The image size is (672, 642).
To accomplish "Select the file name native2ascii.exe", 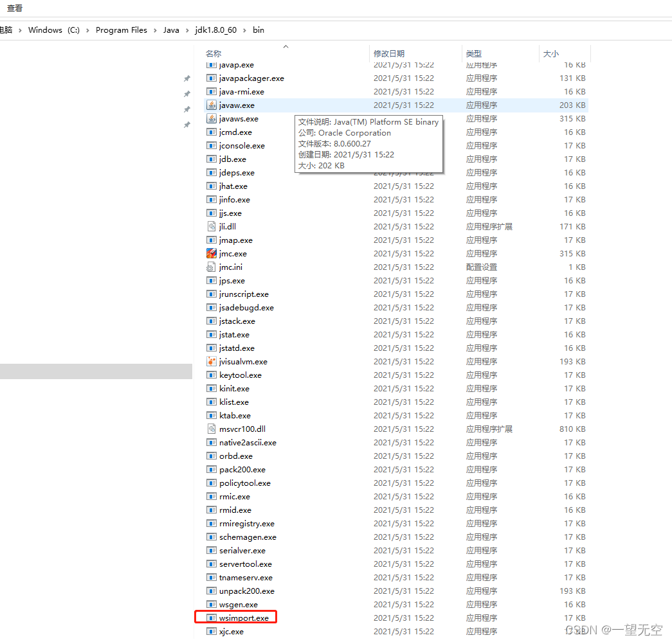I will (x=248, y=442).
